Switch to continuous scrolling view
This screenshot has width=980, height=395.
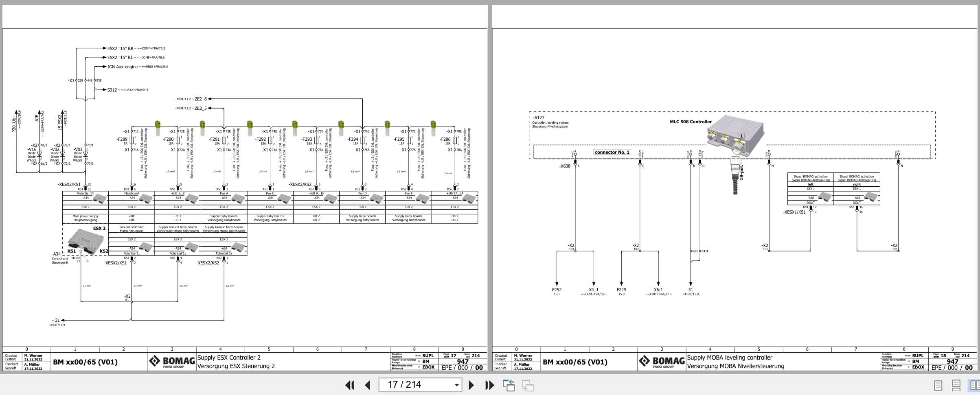pos(956,385)
